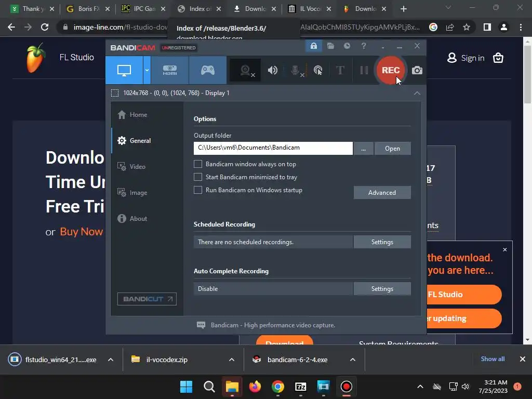The height and width of the screenshot is (399, 532).
Task: Toggle text overlay T icon
Action: click(x=340, y=70)
